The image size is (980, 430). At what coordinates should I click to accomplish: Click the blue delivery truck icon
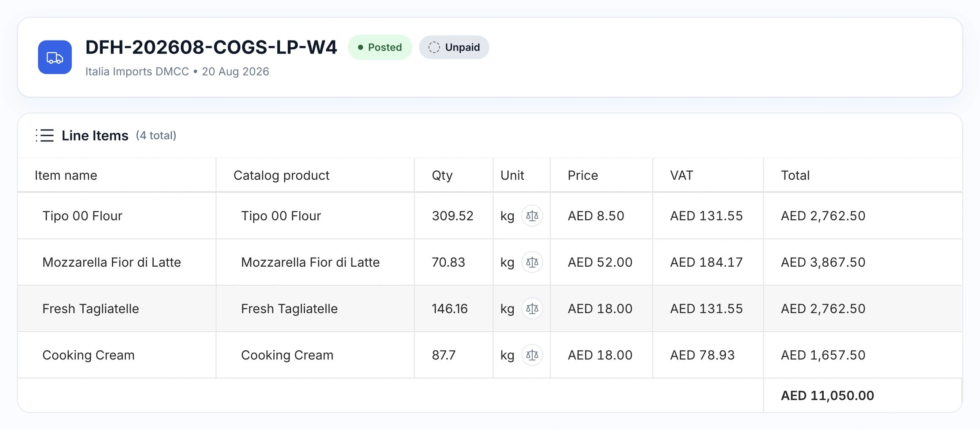(x=55, y=57)
